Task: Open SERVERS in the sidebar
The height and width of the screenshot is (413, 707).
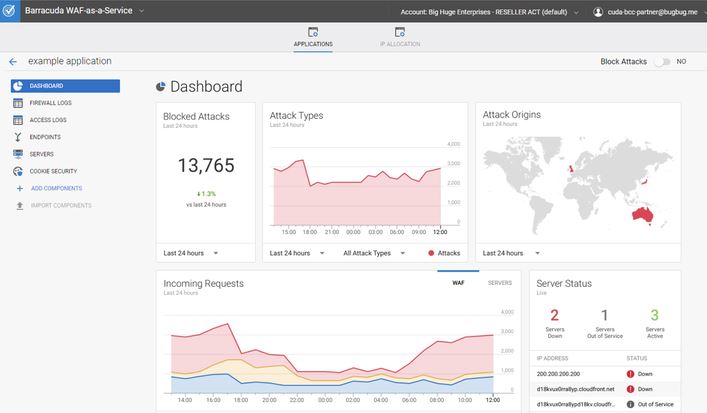Action: pos(41,154)
